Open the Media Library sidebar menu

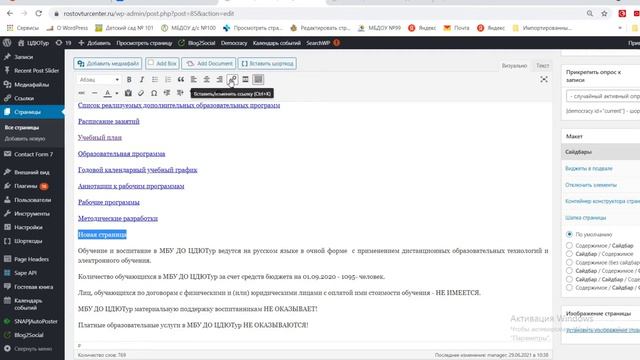coord(32,84)
